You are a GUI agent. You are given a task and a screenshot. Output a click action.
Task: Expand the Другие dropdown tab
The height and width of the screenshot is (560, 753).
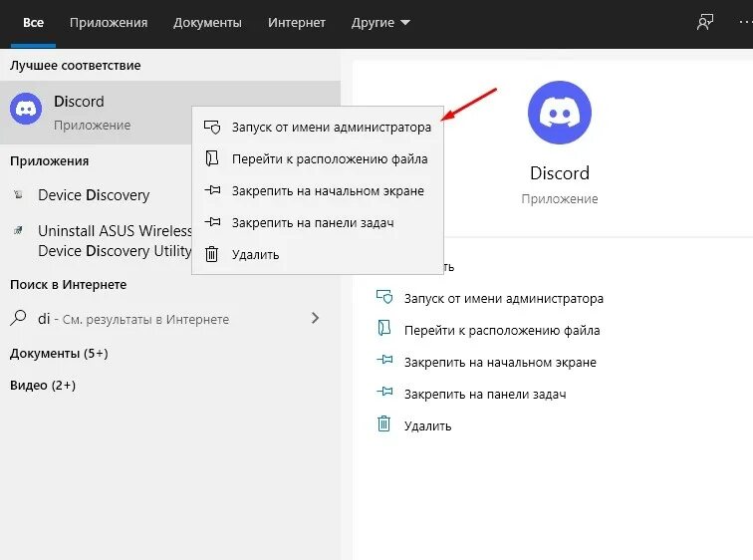coord(380,23)
